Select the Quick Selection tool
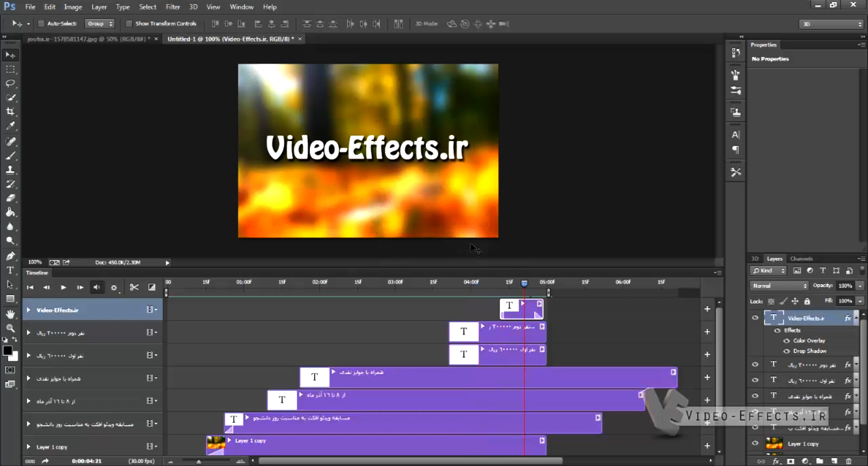868x466 pixels. [x=10, y=98]
